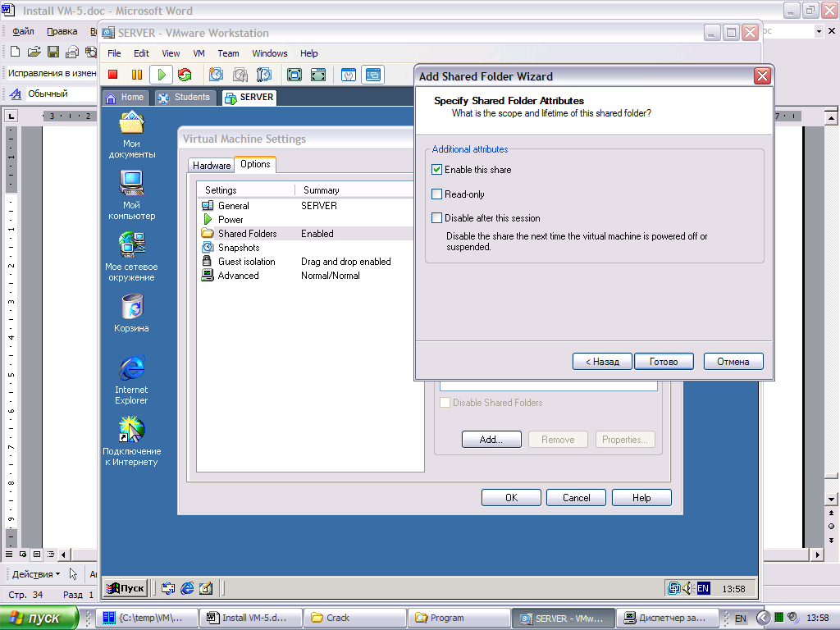Open Мой компьютер desktop icon

pos(131,195)
